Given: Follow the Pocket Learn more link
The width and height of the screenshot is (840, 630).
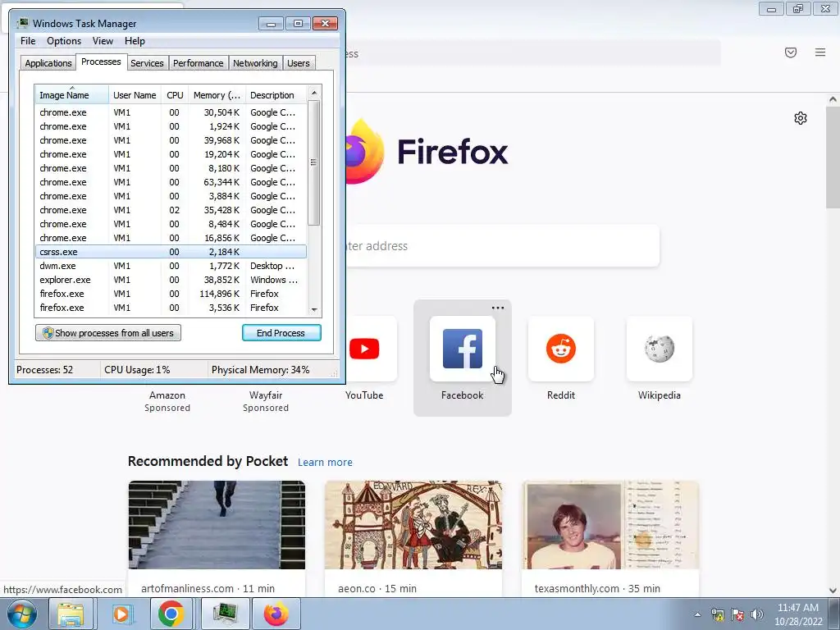Looking at the screenshot, I should point(325,463).
